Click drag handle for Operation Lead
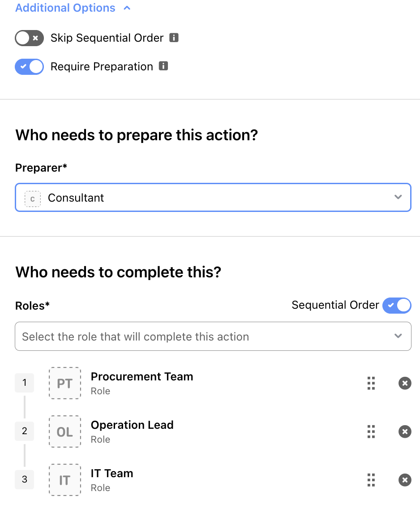The height and width of the screenshot is (509, 420). tap(371, 431)
